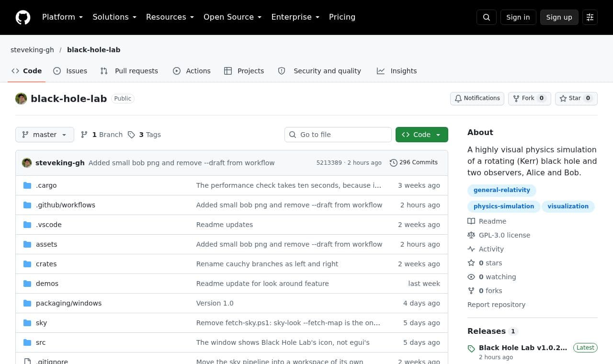Open the Security and quality tab

(319, 71)
